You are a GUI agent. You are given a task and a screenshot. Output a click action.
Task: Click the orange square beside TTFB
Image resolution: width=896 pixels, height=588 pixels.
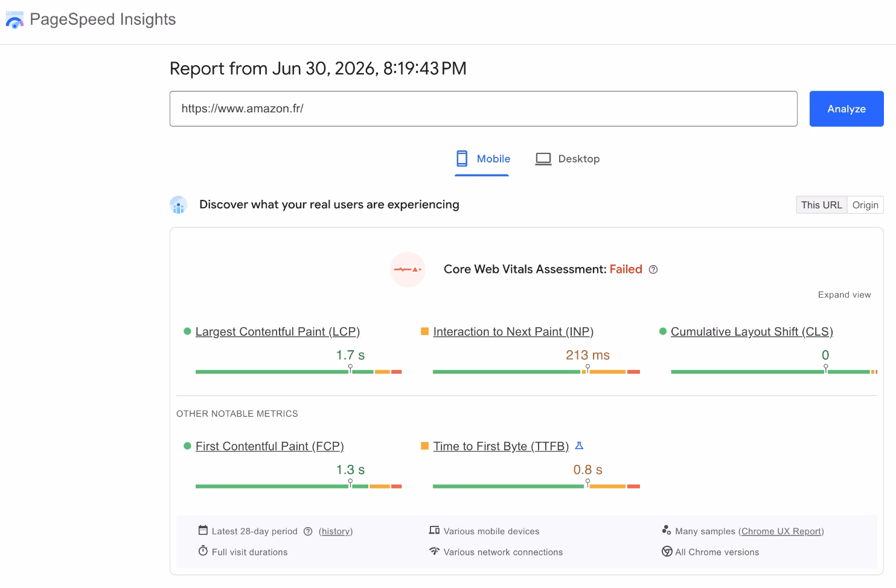tap(424, 446)
